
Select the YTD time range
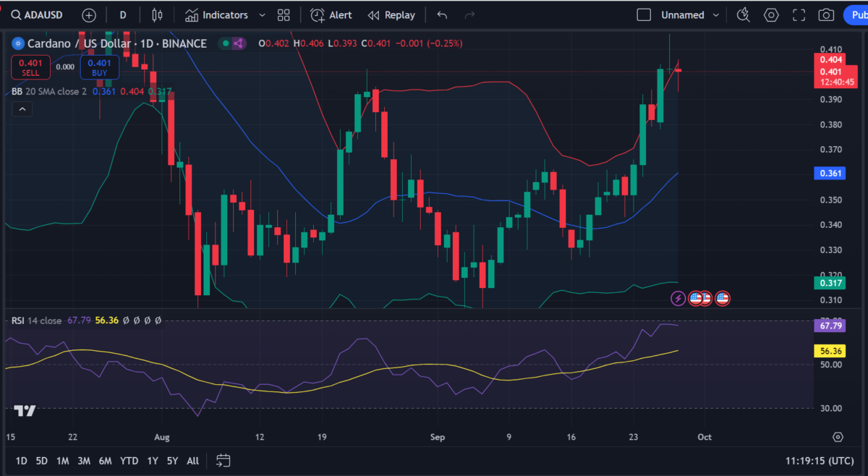[x=129, y=461]
